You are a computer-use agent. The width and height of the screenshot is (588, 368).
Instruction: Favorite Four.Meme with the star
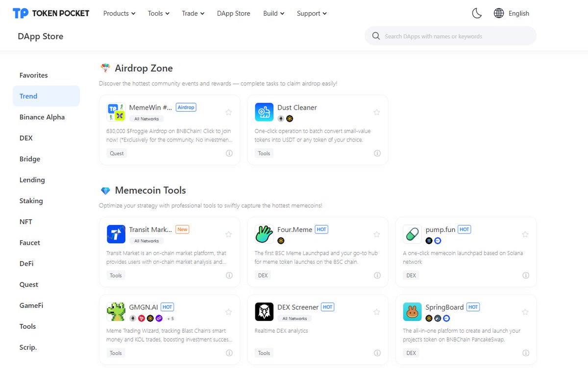[376, 234]
